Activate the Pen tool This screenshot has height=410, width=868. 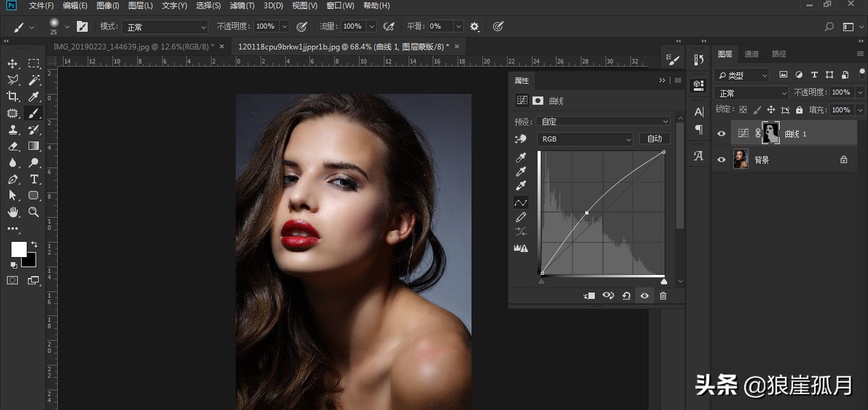click(x=13, y=179)
